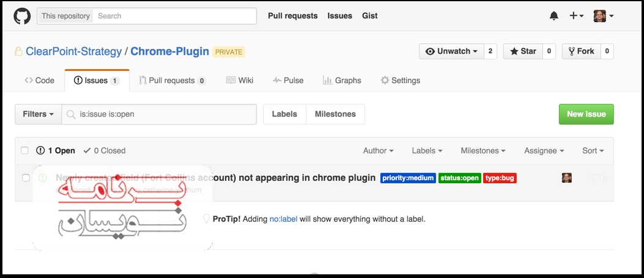Image resolution: width=644 pixels, height=278 pixels.
Task: Open the plus create-new menu
Action: point(576,16)
